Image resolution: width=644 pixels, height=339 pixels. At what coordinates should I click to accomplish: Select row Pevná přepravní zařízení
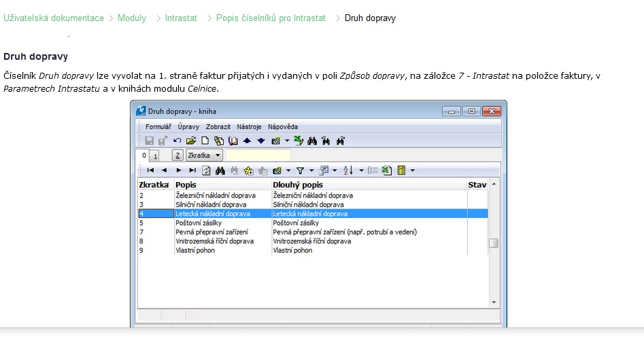313,232
